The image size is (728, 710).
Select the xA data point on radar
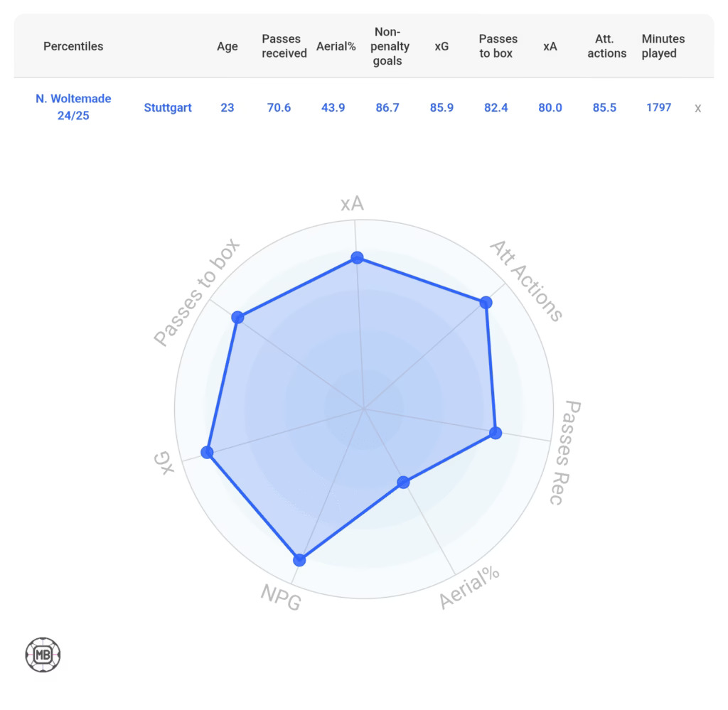coord(357,257)
